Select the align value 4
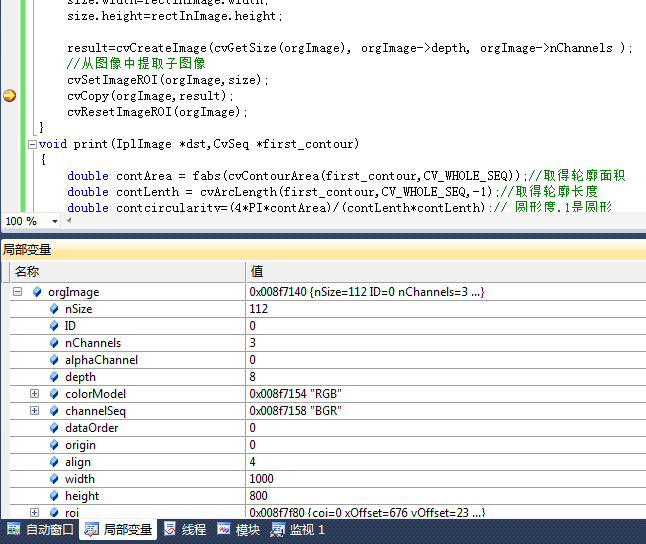This screenshot has width=646, height=544. click(x=252, y=462)
